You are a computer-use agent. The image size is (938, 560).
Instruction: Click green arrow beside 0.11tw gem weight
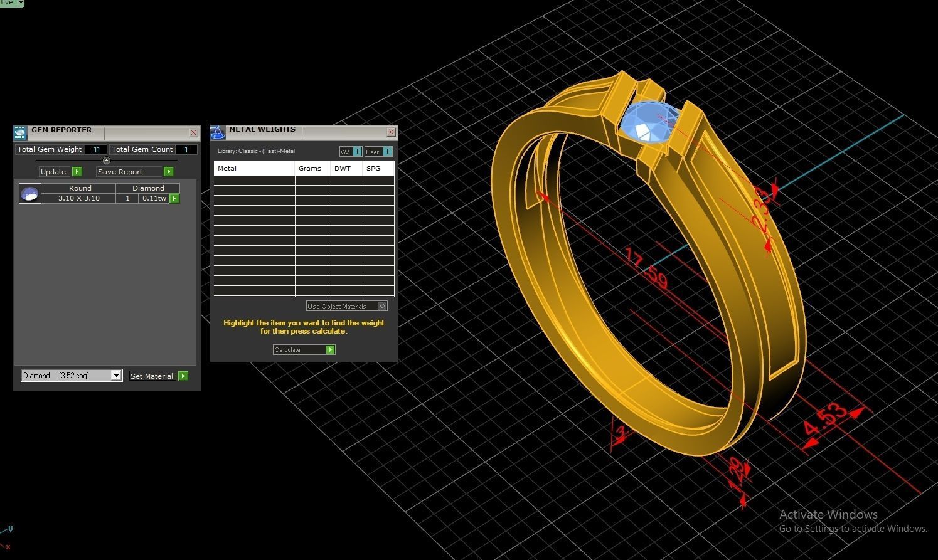click(174, 198)
